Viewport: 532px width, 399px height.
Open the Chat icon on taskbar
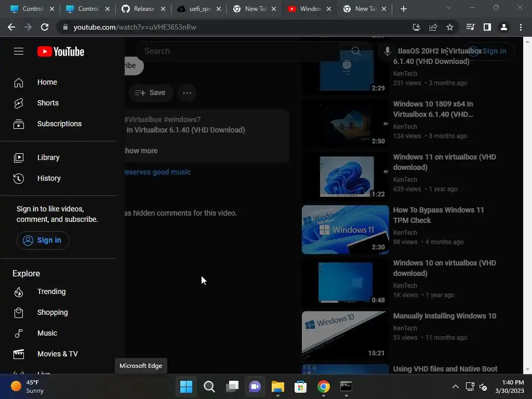click(x=255, y=387)
